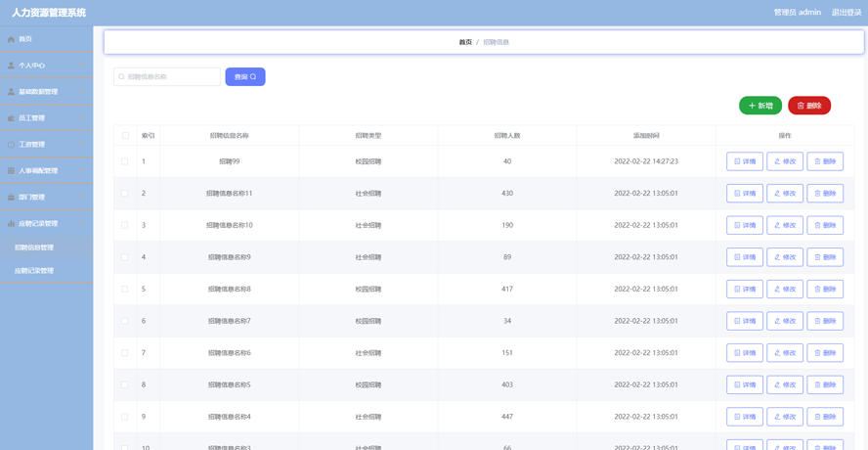The image size is (868, 450).
Task: Click the 招聘类型 column header
Action: coord(369,136)
